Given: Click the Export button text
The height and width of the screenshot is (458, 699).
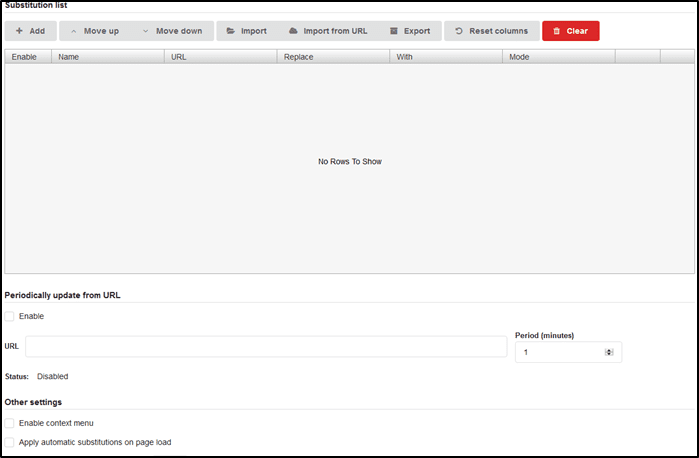Looking at the screenshot, I should (x=417, y=31).
